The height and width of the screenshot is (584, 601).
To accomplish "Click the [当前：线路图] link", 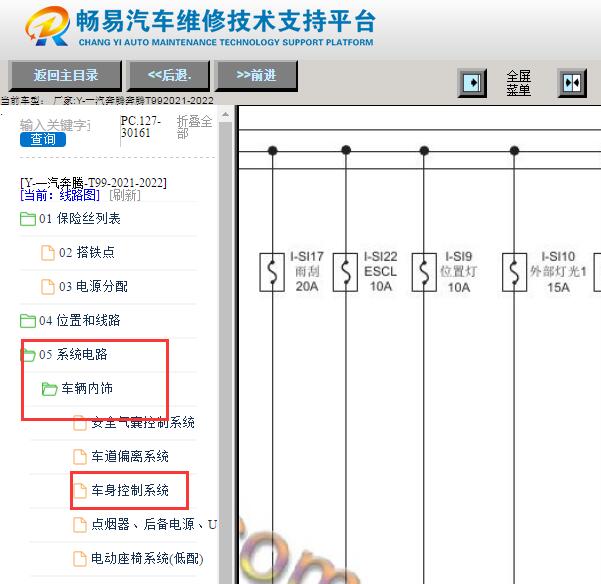I will coord(60,195).
